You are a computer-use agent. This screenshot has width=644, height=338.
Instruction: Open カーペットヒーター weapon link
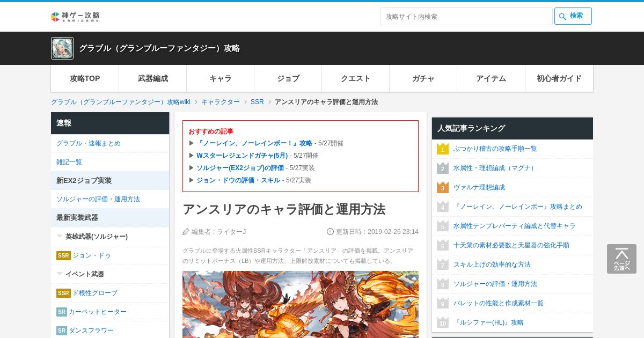(98, 312)
